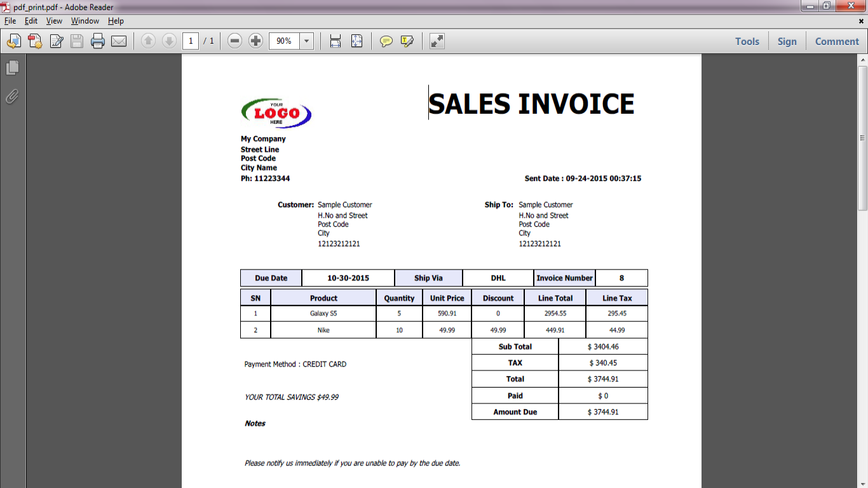Open the Attachments paperclip panel
Image resolution: width=868 pixels, height=488 pixels.
click(12, 96)
